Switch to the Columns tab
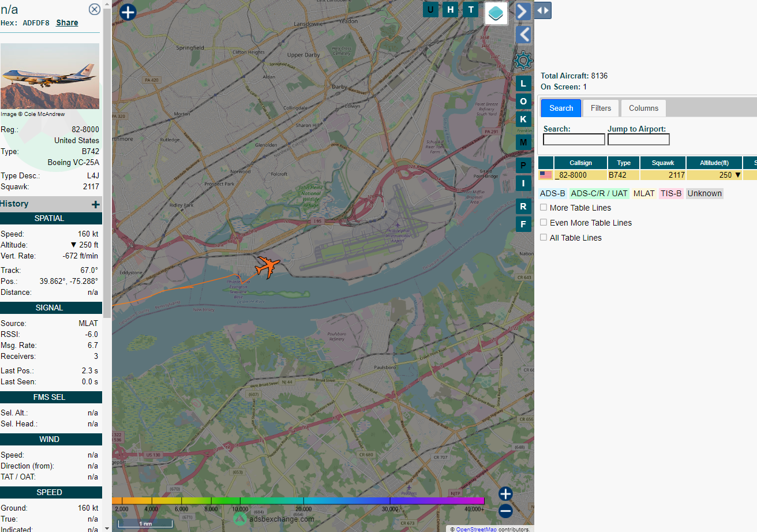The image size is (757, 532). click(643, 108)
